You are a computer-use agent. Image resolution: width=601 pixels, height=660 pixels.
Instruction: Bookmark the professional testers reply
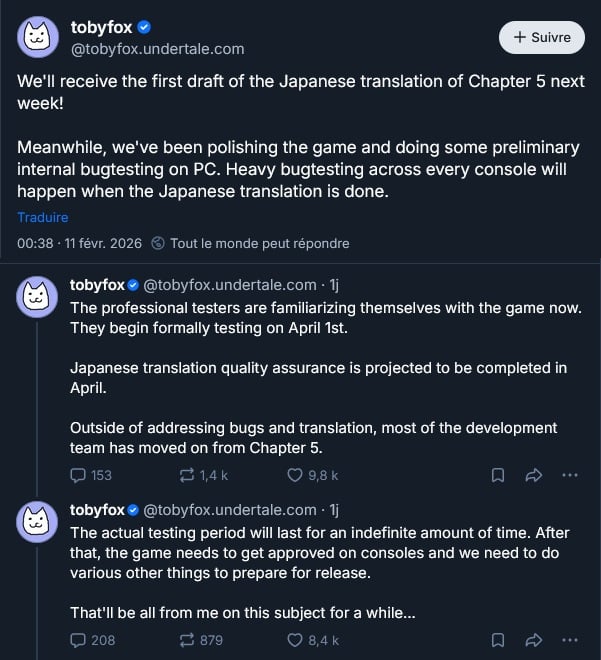(x=498, y=475)
